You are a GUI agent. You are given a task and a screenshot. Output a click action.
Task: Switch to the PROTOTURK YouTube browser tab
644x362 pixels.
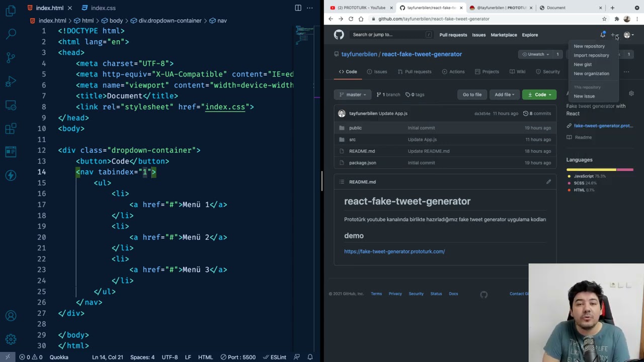(361, 8)
